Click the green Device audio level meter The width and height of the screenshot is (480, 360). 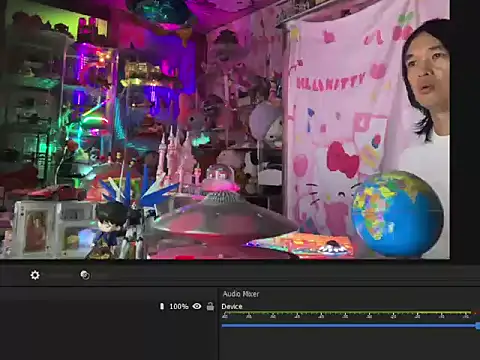click(346, 313)
